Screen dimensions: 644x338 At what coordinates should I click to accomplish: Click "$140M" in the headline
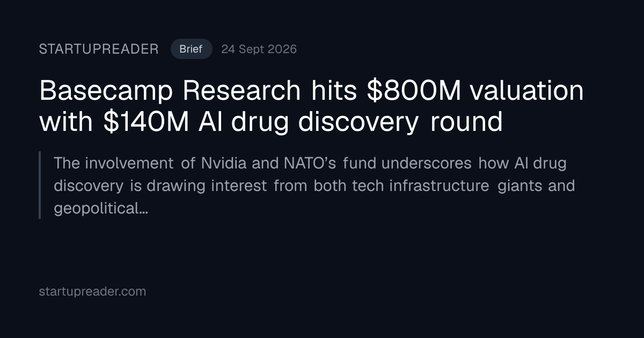point(145,122)
